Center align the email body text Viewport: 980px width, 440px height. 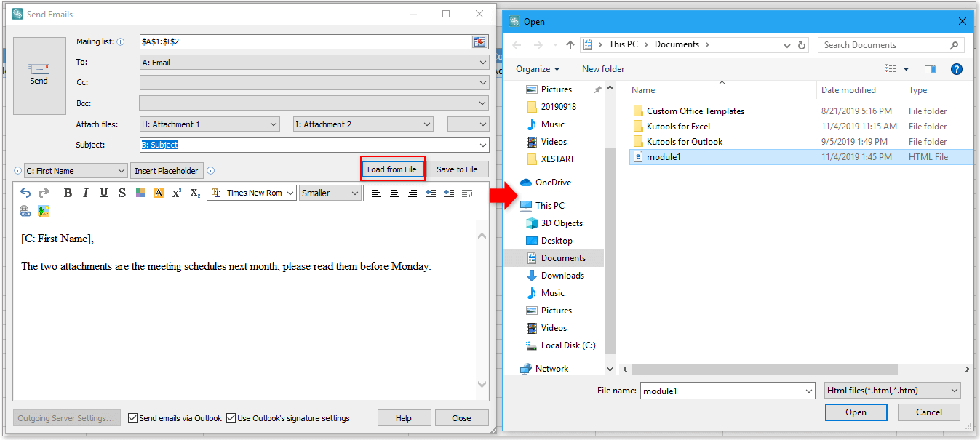coord(394,193)
